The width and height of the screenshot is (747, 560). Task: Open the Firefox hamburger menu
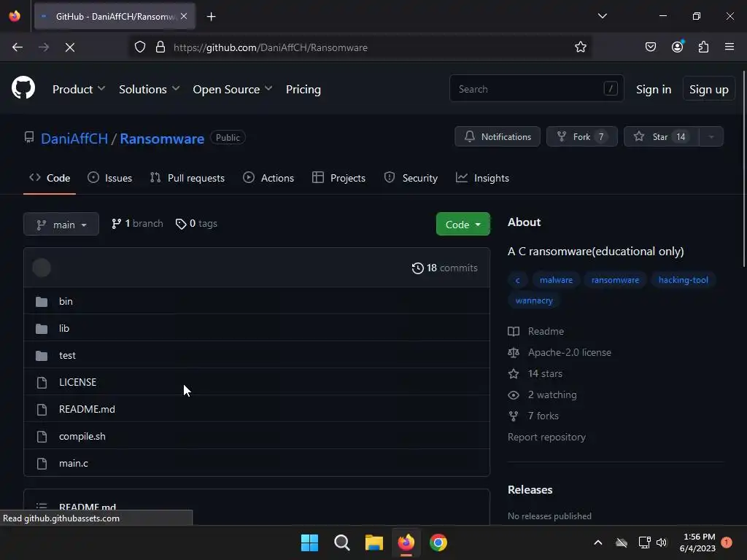(x=729, y=47)
